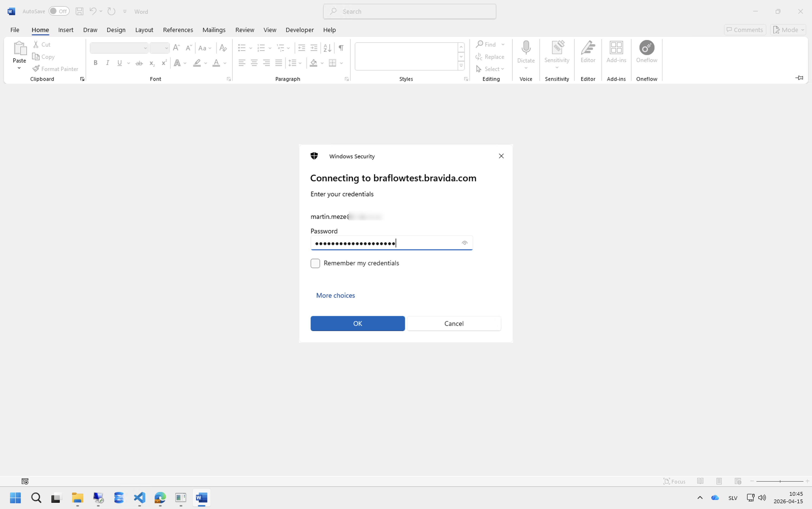Click the Bold formatting icon
This screenshot has width=812, height=509.
click(x=96, y=63)
